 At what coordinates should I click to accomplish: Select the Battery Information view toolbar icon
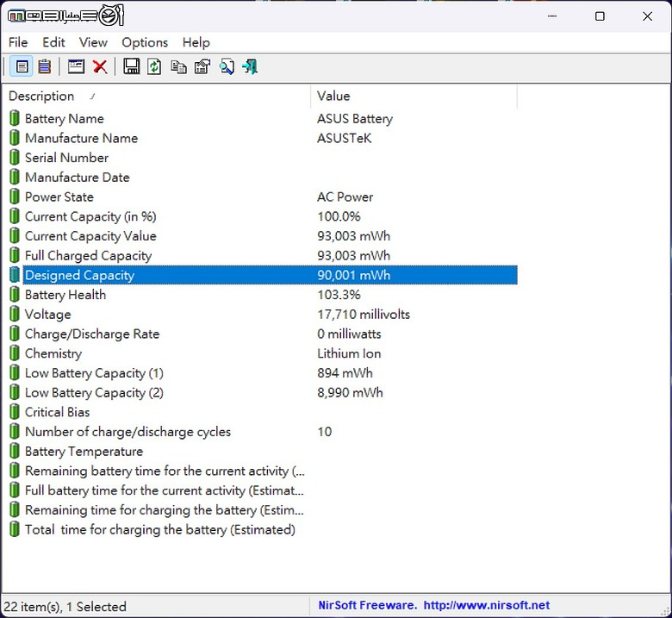(x=22, y=67)
